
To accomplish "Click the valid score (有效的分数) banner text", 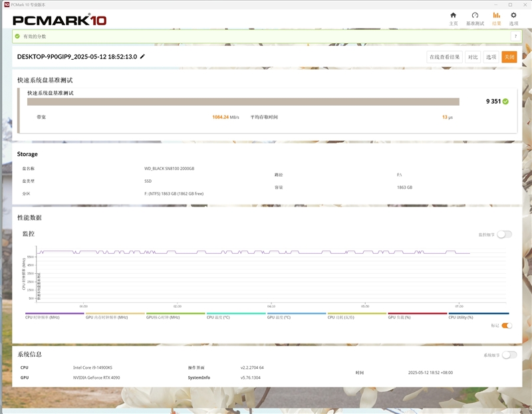I will point(35,37).
